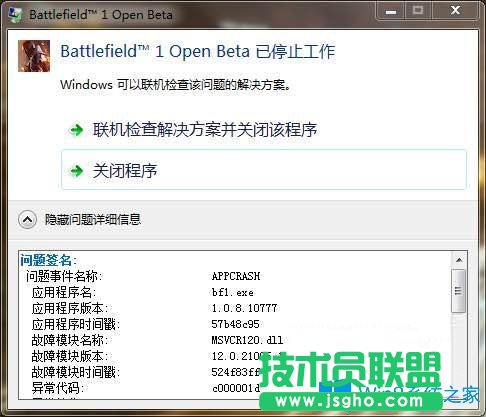The height and width of the screenshot is (417, 486).
Task: Click the 故障模块名称 label
Action: (x=70, y=340)
